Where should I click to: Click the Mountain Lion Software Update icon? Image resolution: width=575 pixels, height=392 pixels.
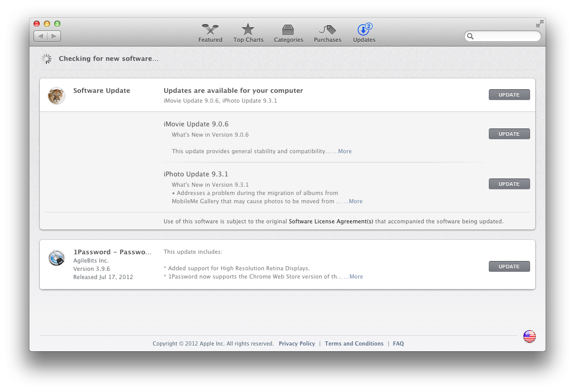[56, 96]
